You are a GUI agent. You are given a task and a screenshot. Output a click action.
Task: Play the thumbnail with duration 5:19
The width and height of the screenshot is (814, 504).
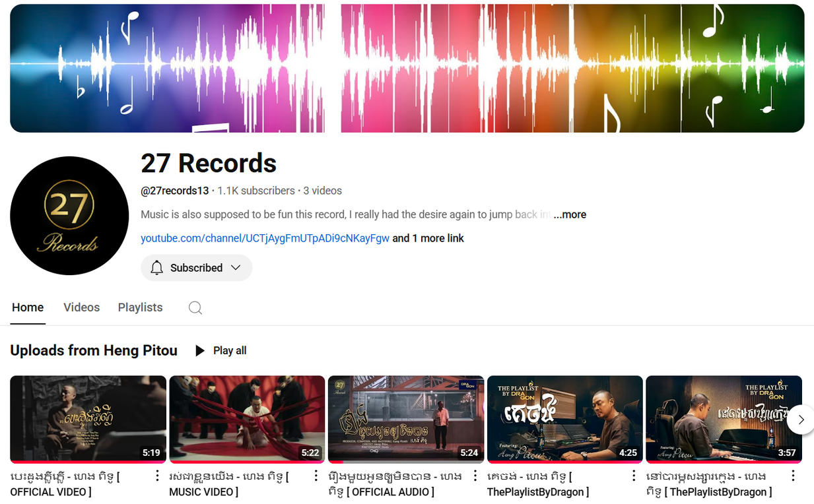pos(88,420)
